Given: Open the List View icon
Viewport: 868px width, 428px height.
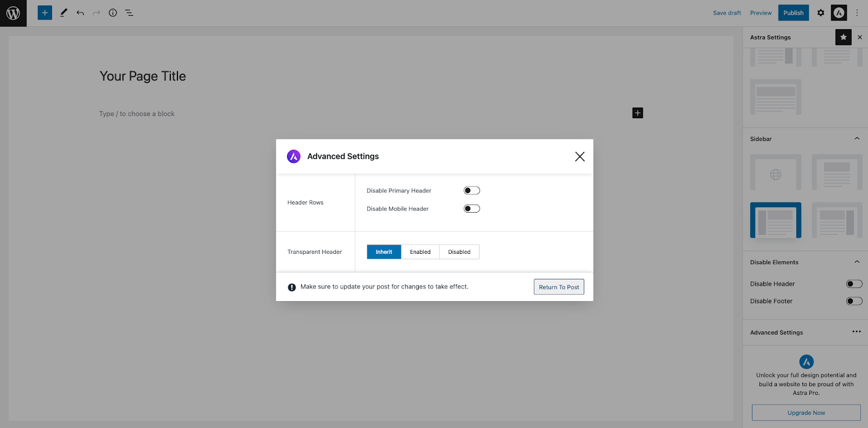Looking at the screenshot, I should point(129,13).
